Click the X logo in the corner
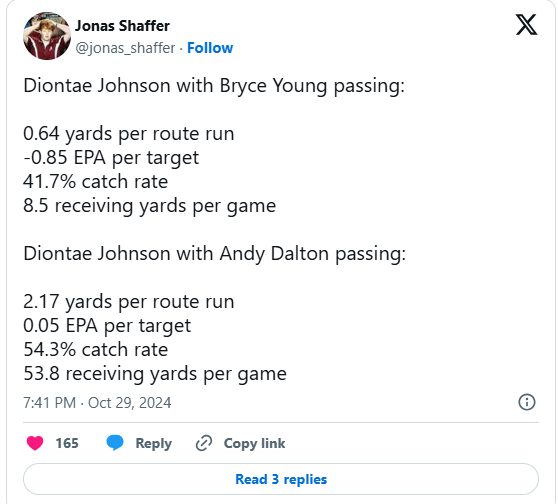Screen dimensions: 558x504 click(526, 25)
